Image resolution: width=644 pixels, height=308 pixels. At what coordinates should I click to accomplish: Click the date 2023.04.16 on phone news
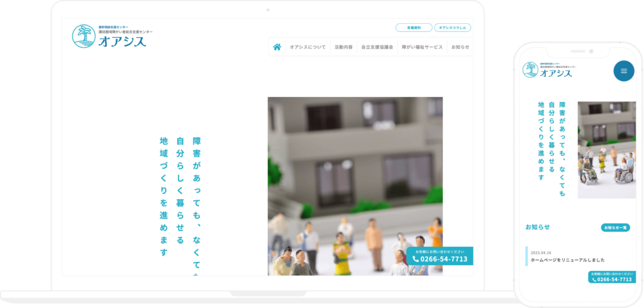click(541, 253)
